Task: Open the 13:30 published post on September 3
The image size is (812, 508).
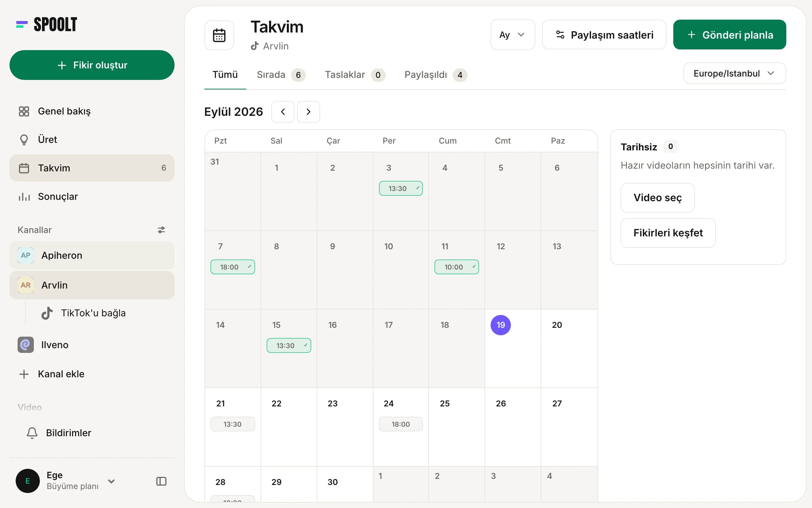Action: click(x=401, y=189)
